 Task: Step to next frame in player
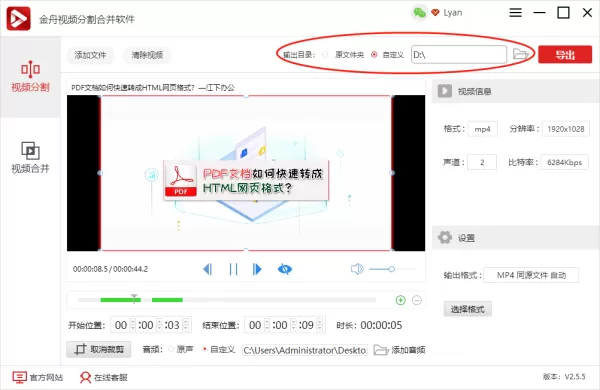pyautogui.click(x=257, y=269)
